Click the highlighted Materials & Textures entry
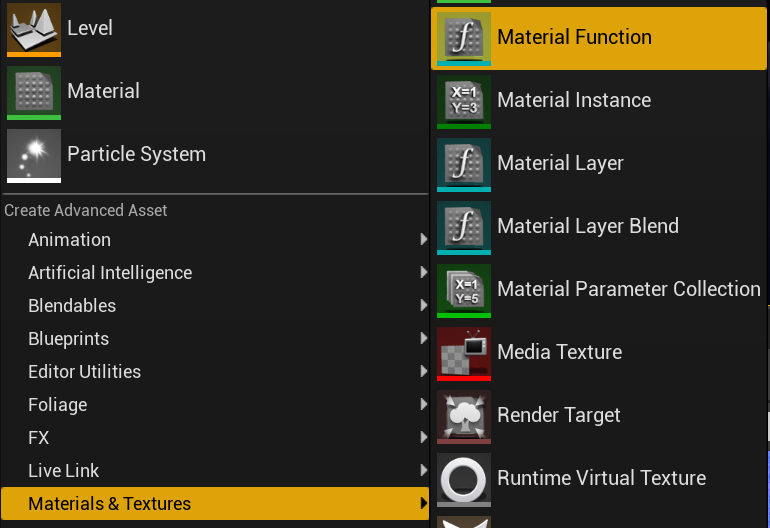770x528 pixels. (215, 503)
